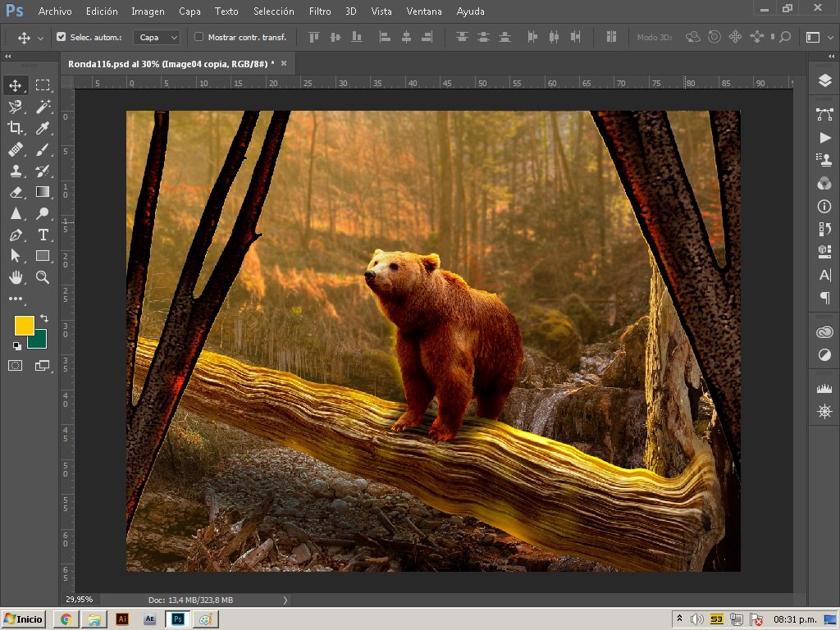840x630 pixels.
Task: Select the Gradient tool
Action: [x=43, y=192]
